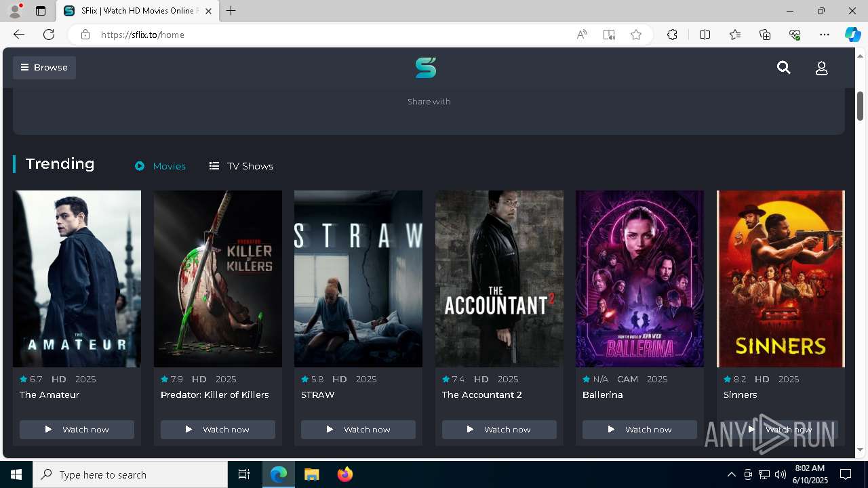The height and width of the screenshot is (488, 868).
Task: Watch now for Ballerina
Action: 639,430
